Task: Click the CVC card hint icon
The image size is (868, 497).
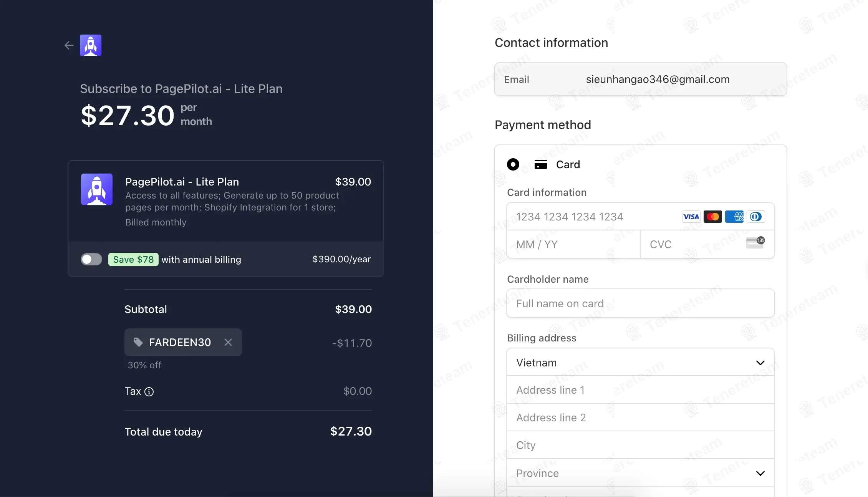Action: (x=755, y=243)
